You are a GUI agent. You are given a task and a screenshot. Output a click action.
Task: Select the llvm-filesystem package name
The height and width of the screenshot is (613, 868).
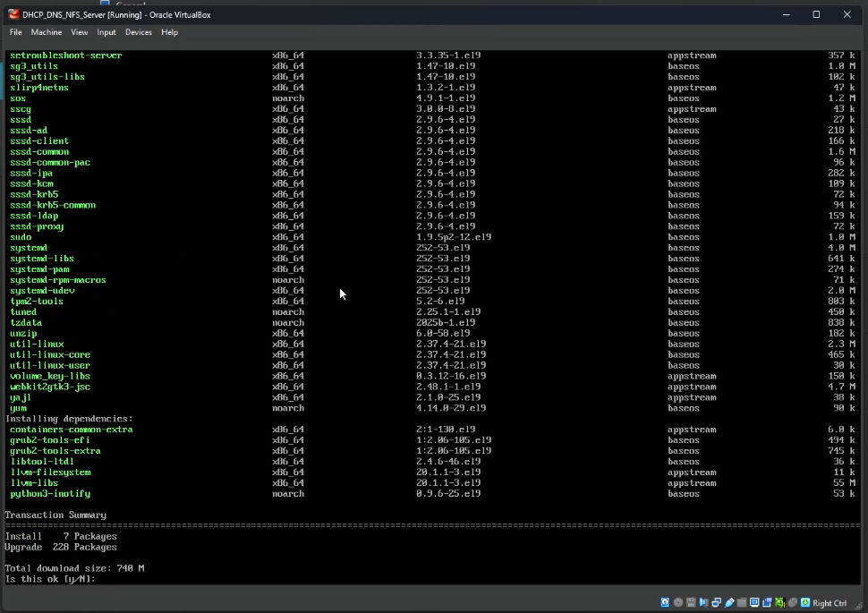pyautogui.click(x=50, y=473)
